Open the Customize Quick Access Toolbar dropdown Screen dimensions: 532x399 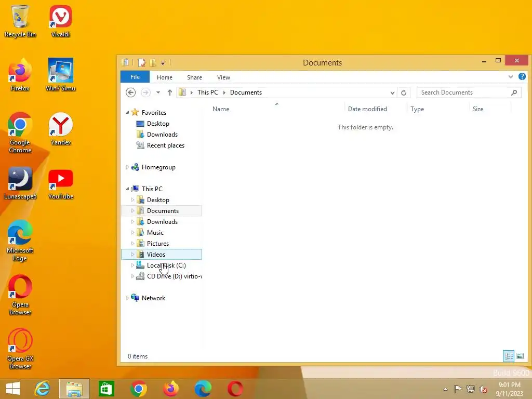pos(163,63)
